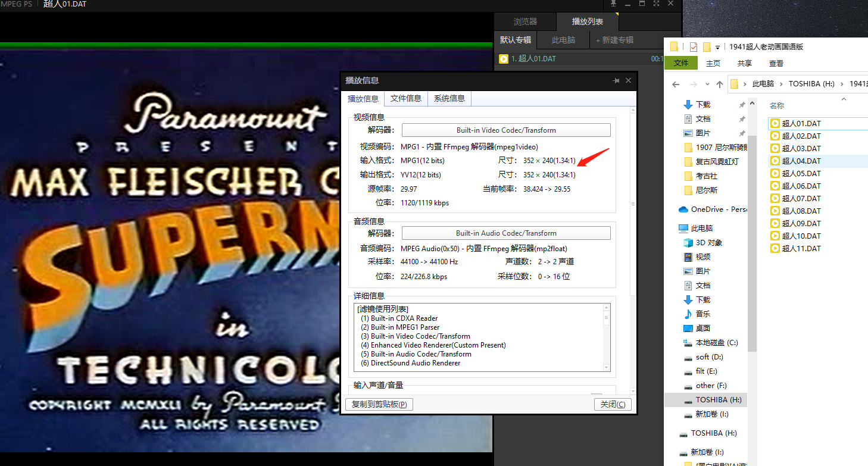868x466 pixels.
Task: Switch the player to fullscreen mode icon
Action: [x=656, y=4]
